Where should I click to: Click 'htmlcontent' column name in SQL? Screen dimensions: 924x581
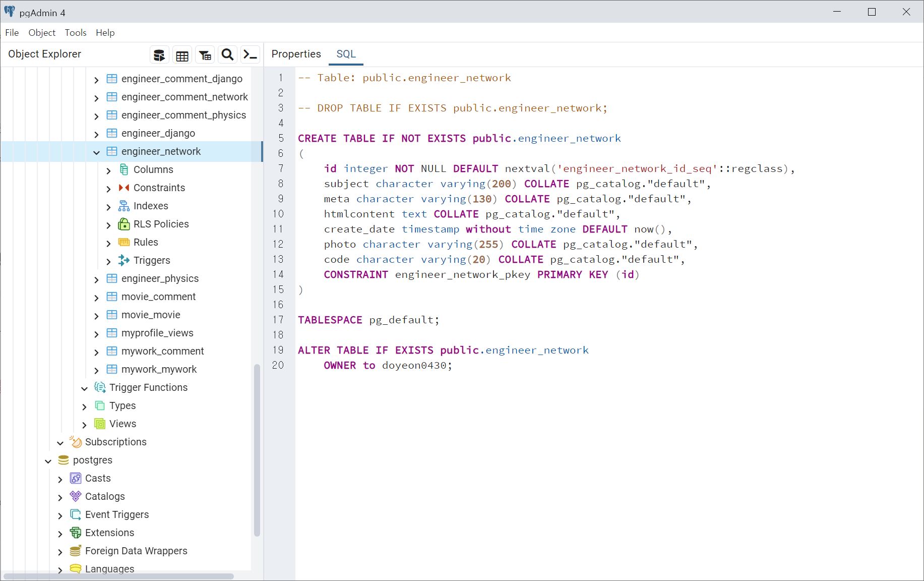tap(359, 214)
